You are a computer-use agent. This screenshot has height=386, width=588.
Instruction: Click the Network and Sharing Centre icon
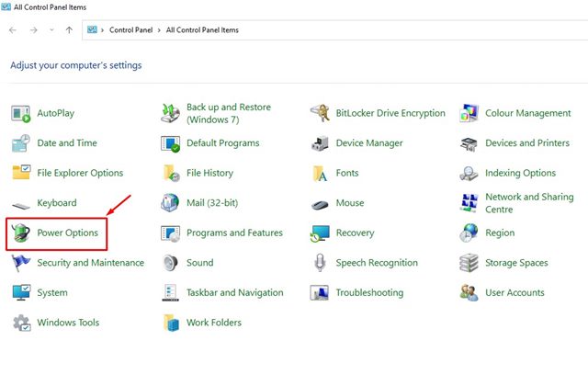[x=469, y=203]
